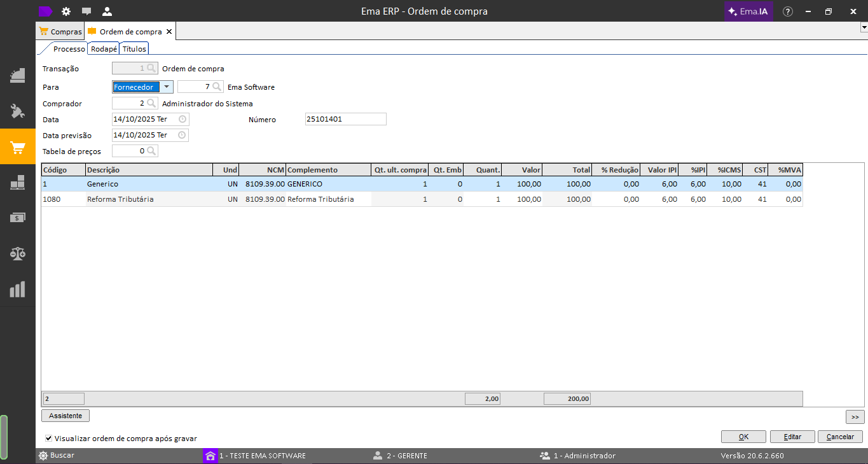Open the balance scale module in sidebar
Screen dimensions: 868x464
pos(18,253)
